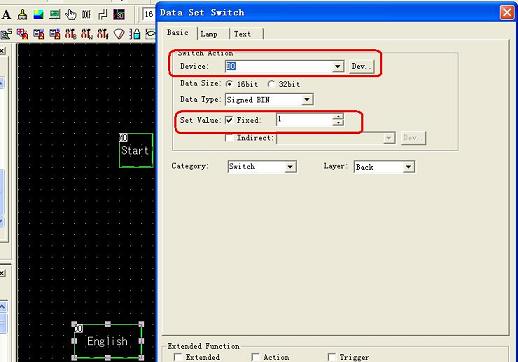Enable the Trigger extended function checkbox
This screenshot has width=518, height=362.
click(332, 357)
